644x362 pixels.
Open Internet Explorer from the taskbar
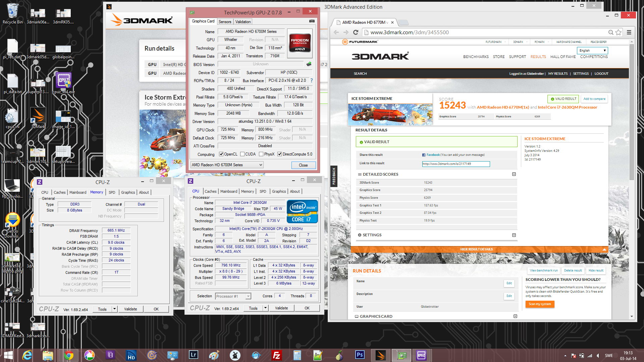[27, 355]
